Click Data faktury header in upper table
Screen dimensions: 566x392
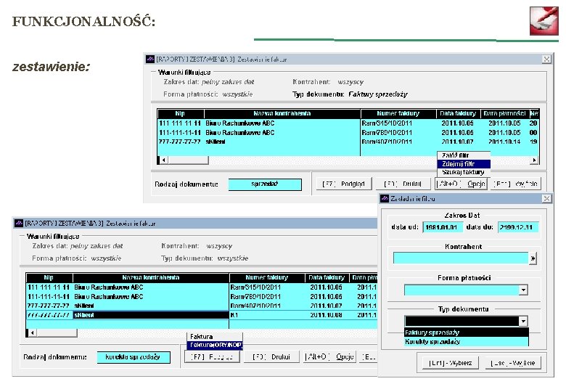click(x=458, y=113)
